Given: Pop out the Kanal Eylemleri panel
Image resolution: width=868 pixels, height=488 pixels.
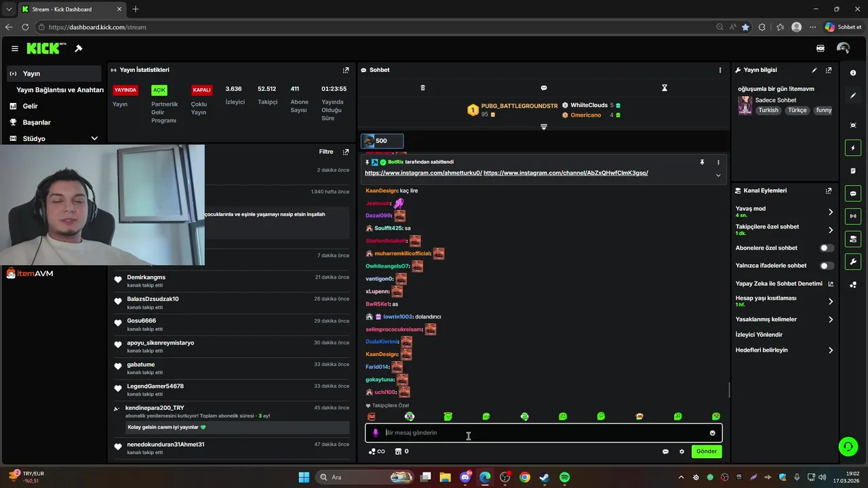Looking at the screenshot, I should point(829,191).
